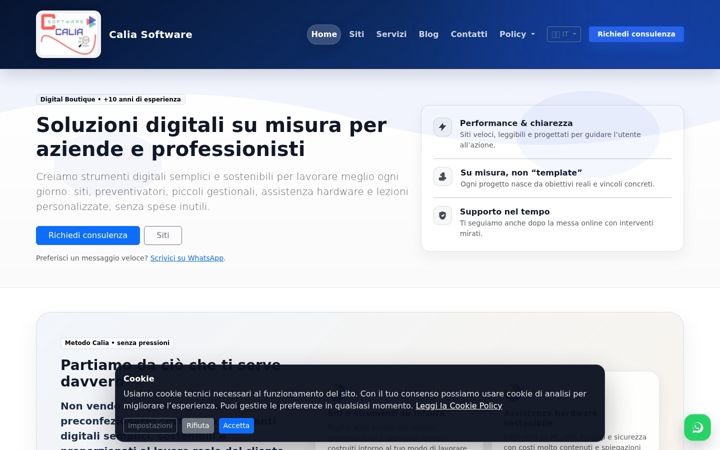The width and height of the screenshot is (720, 450).
Task: Open WhatsApp chat floating button
Action: tap(697, 427)
